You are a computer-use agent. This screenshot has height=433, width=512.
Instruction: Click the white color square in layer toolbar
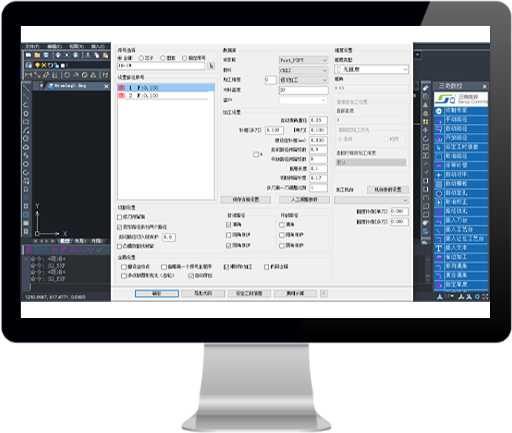63,65
